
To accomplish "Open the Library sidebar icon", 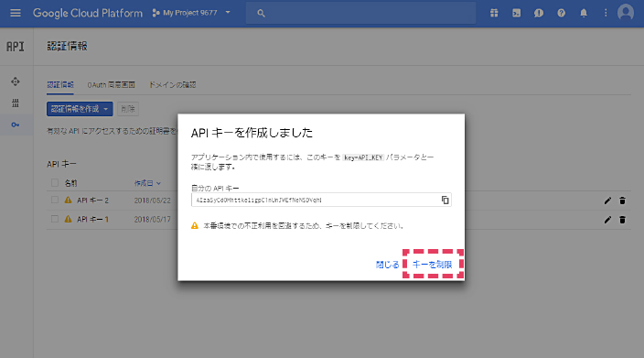I will [16, 103].
